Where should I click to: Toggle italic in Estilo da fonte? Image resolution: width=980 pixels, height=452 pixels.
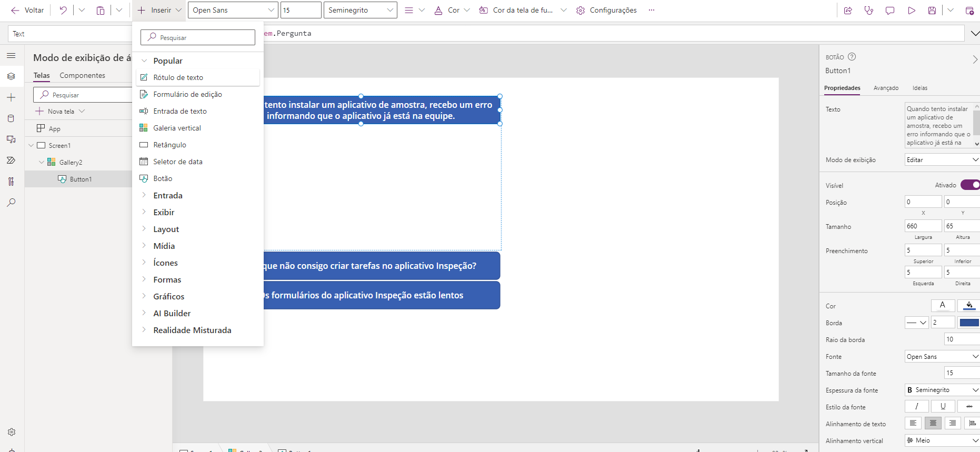pyautogui.click(x=916, y=406)
